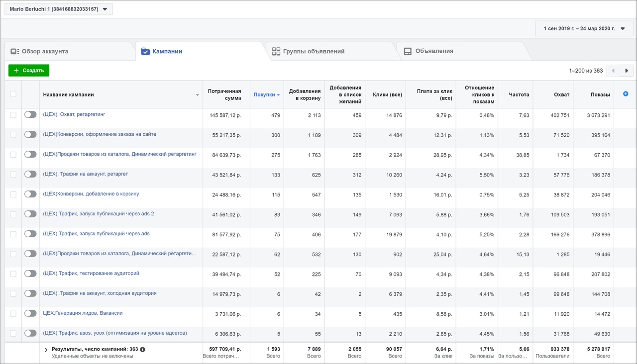
Task: Click the total reach 933 378
Action: point(559,349)
